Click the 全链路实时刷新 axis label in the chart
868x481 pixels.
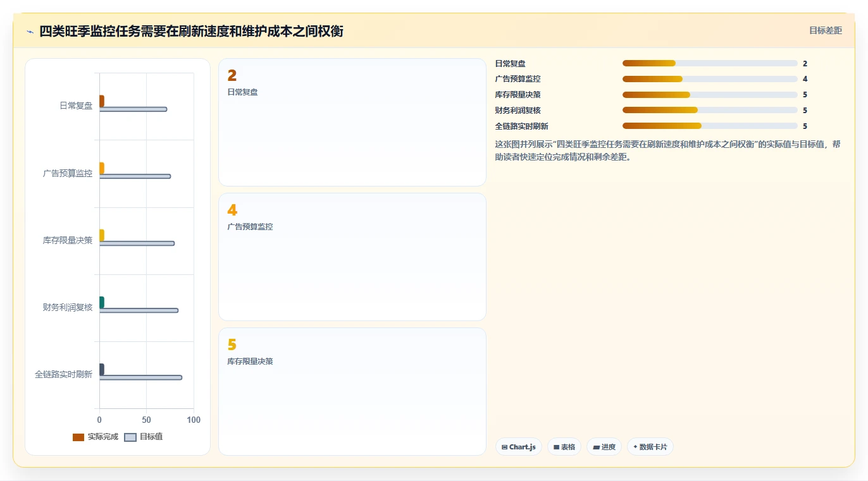[x=63, y=374]
